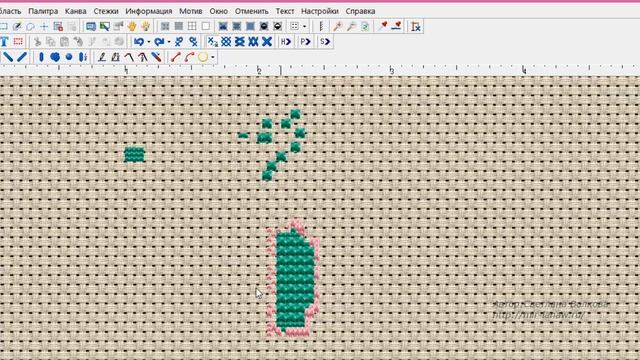Undo the last action
Viewport: 640px width, 360px height.
click(139, 42)
